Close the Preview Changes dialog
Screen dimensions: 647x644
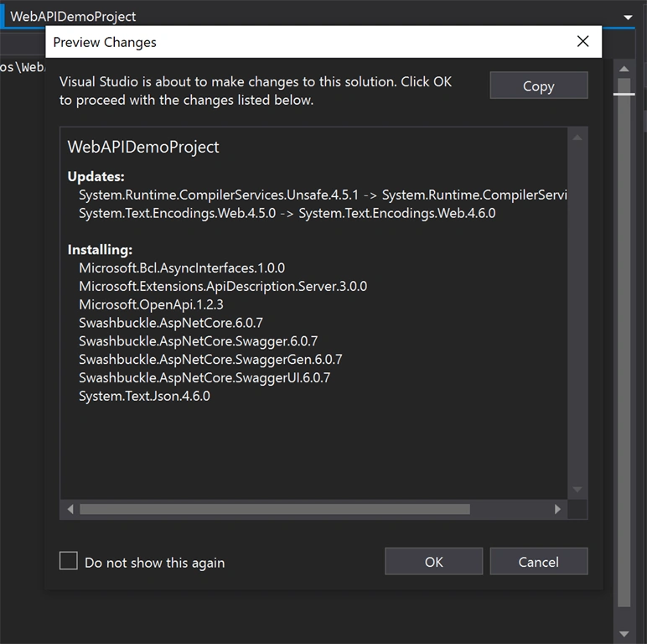coord(582,41)
